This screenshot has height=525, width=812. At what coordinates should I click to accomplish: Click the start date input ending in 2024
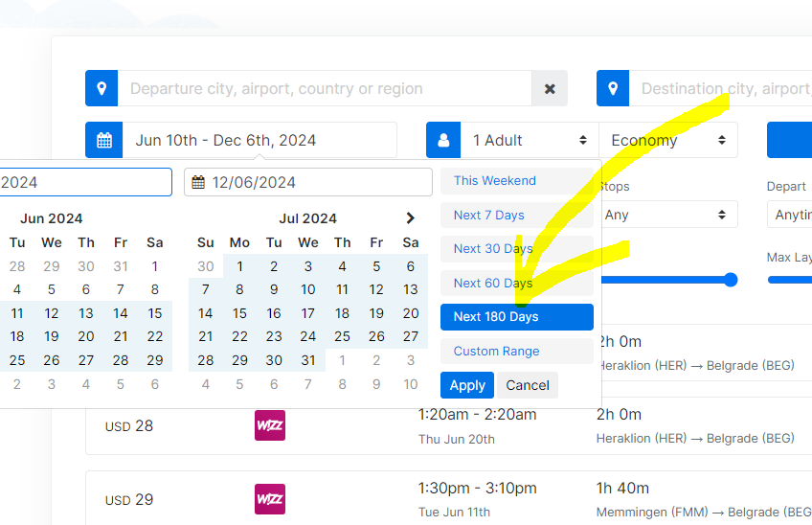pyautogui.click(x=85, y=182)
